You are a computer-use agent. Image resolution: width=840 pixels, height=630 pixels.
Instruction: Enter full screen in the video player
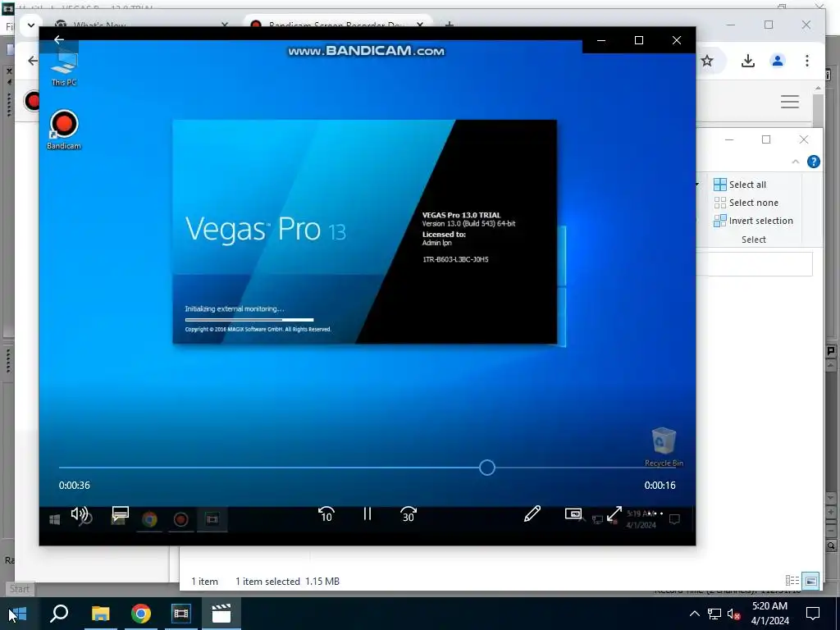pyautogui.click(x=614, y=514)
